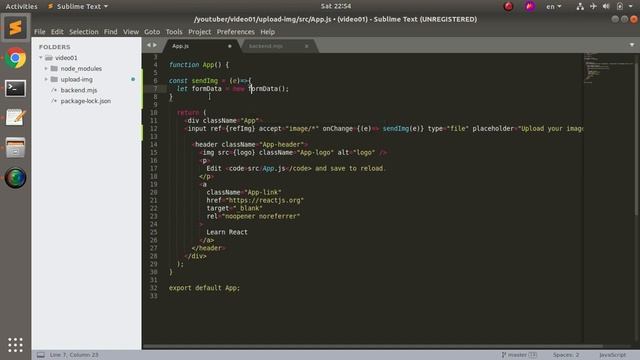
Task: Open the Preferences menu
Action: pos(236,32)
